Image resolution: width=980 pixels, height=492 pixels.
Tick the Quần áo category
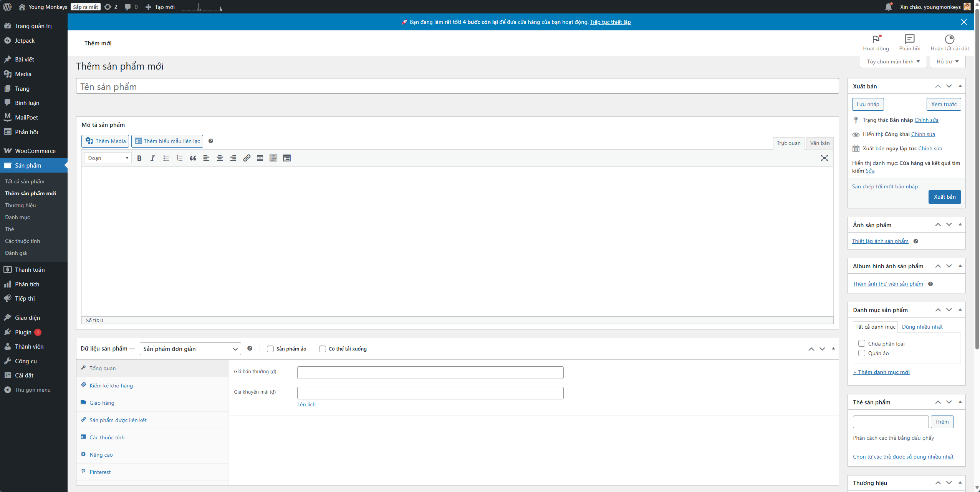pyautogui.click(x=862, y=353)
